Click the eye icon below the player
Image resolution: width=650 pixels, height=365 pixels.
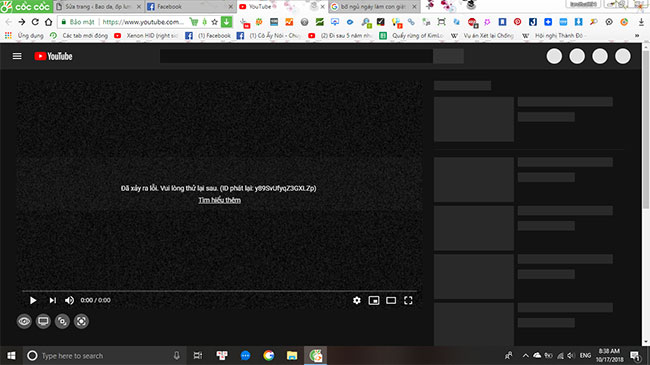[24, 321]
